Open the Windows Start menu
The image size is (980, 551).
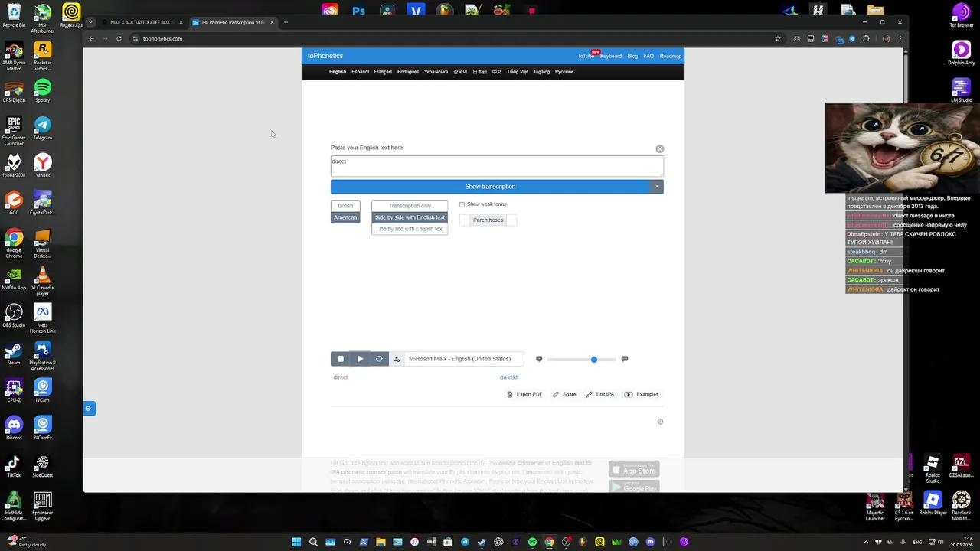296,542
